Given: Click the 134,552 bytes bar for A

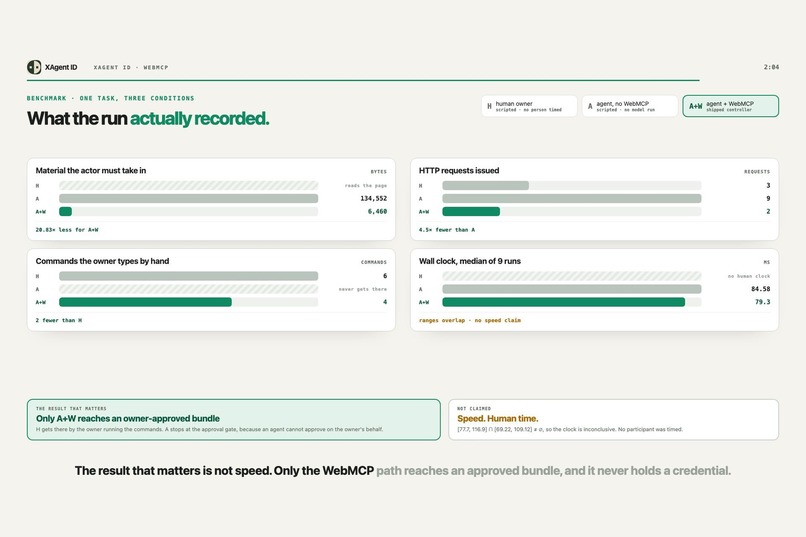Looking at the screenshot, I should 189,198.
